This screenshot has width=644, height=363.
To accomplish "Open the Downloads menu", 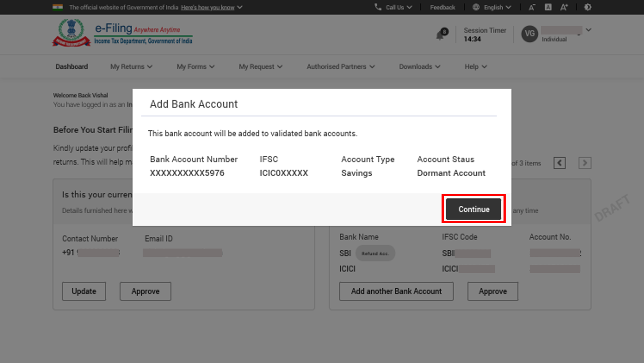I will tap(419, 67).
